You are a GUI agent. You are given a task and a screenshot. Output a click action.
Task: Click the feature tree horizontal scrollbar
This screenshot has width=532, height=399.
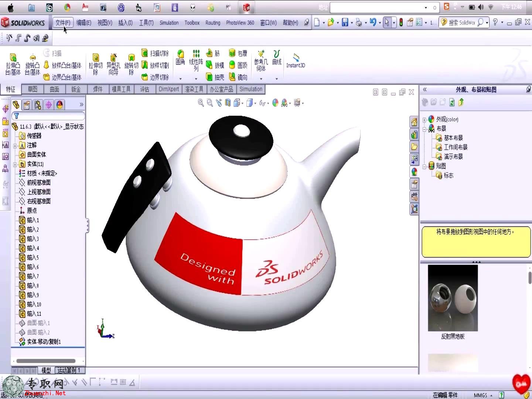[x=46, y=361]
